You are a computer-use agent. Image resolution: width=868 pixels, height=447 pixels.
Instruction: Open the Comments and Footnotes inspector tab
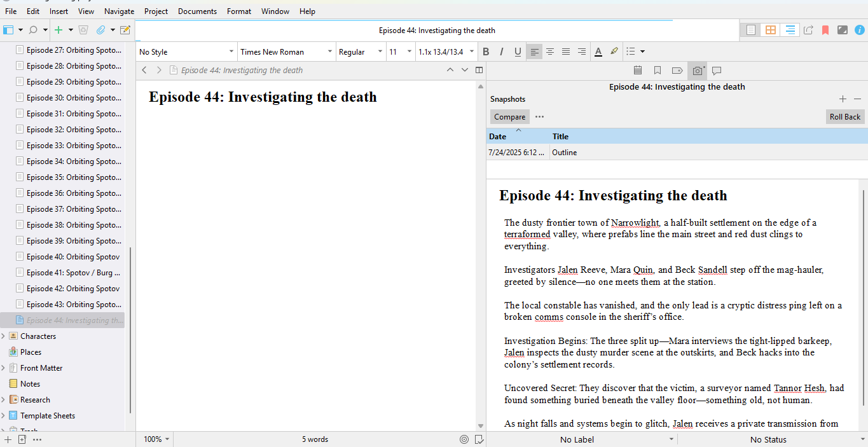click(x=717, y=71)
